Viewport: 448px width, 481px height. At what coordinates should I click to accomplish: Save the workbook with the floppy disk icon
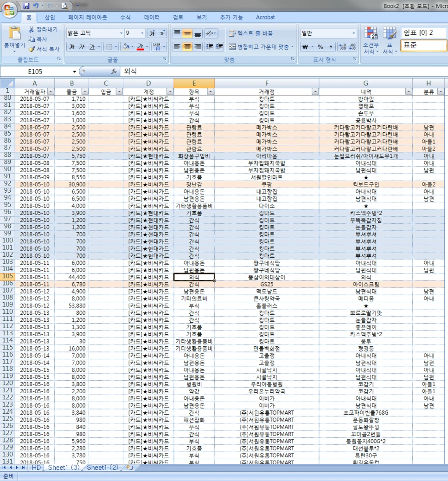[x=26, y=6]
